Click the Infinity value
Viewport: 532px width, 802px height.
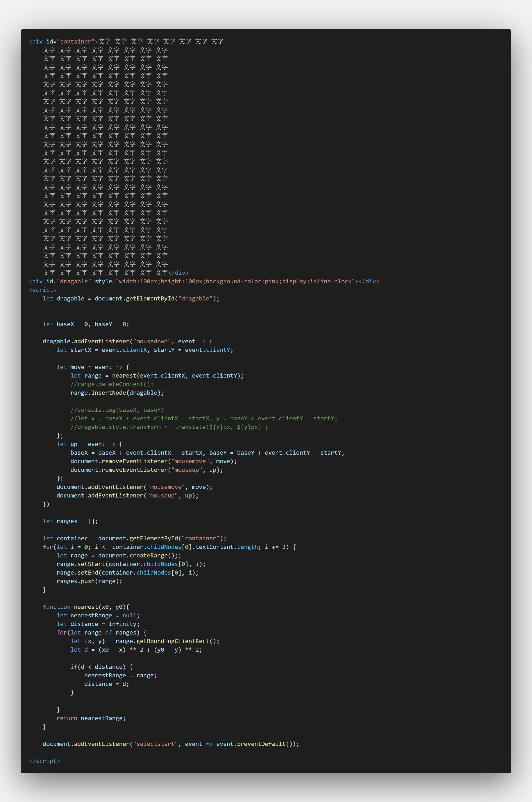123,624
